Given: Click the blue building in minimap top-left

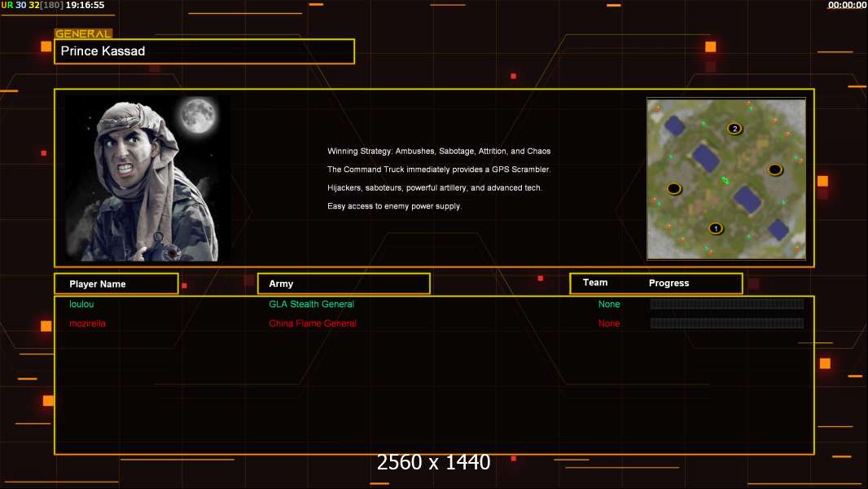Looking at the screenshot, I should pos(675,126).
